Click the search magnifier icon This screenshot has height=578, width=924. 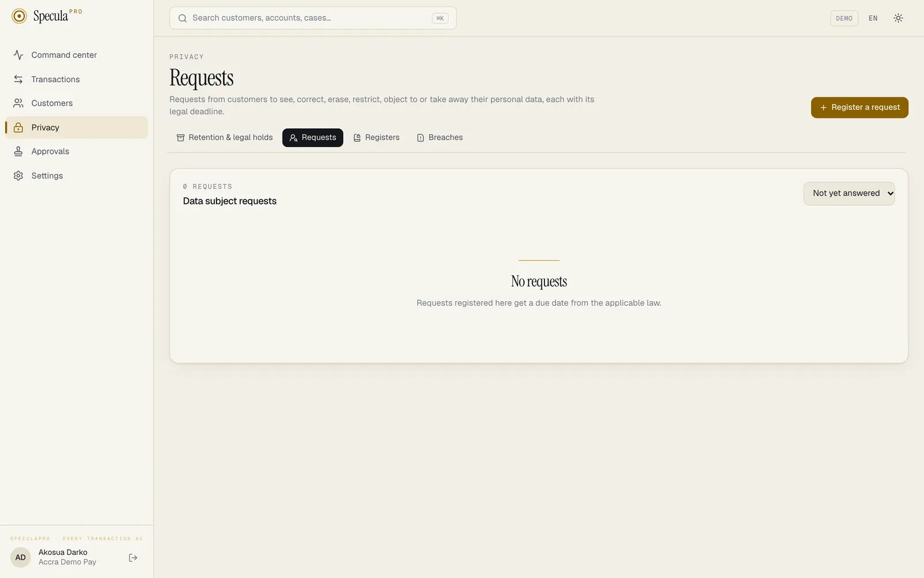(x=182, y=18)
